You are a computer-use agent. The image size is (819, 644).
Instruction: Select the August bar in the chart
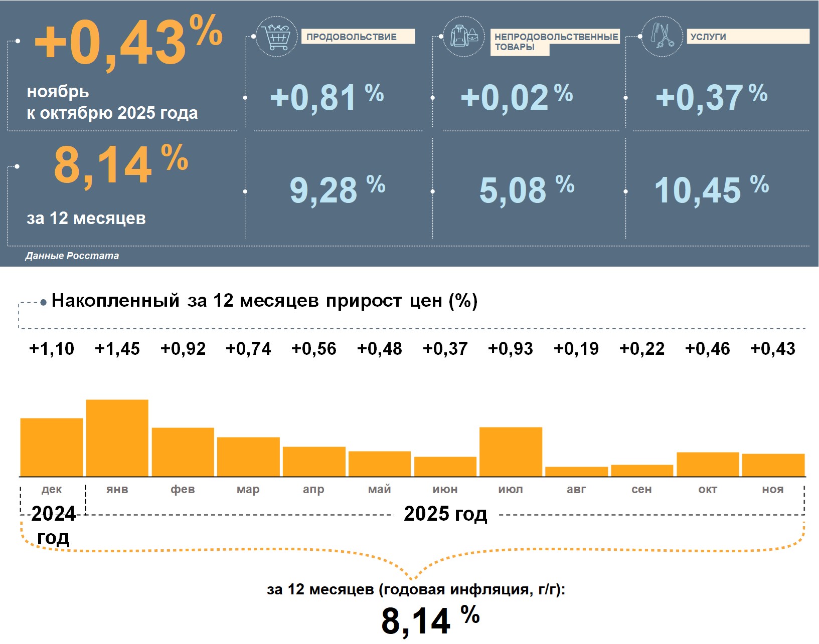(576, 471)
